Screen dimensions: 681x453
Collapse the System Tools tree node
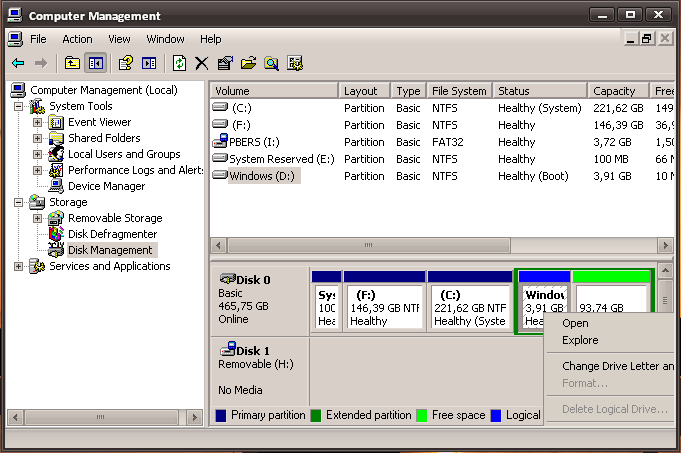pyautogui.click(x=18, y=106)
